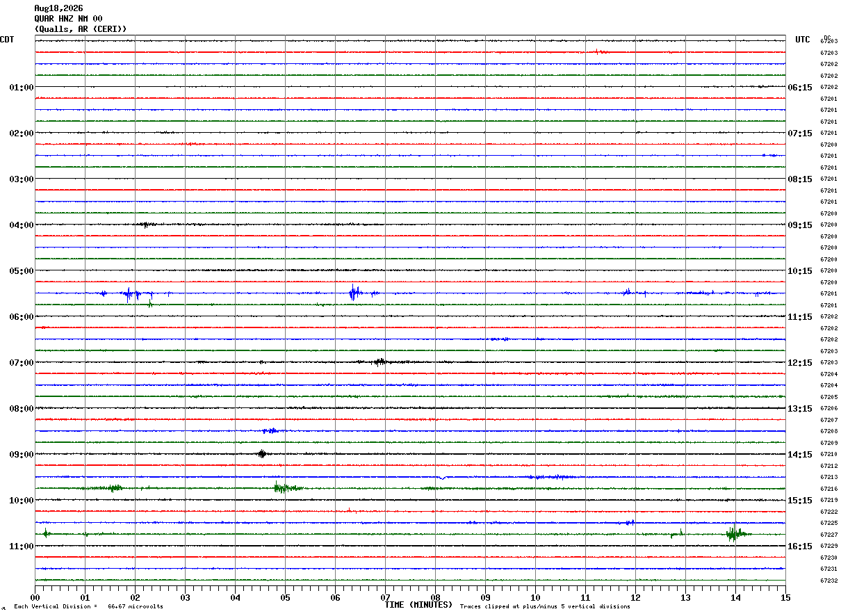
Task: Click the Aug18,2026 date text
Action: point(58,8)
